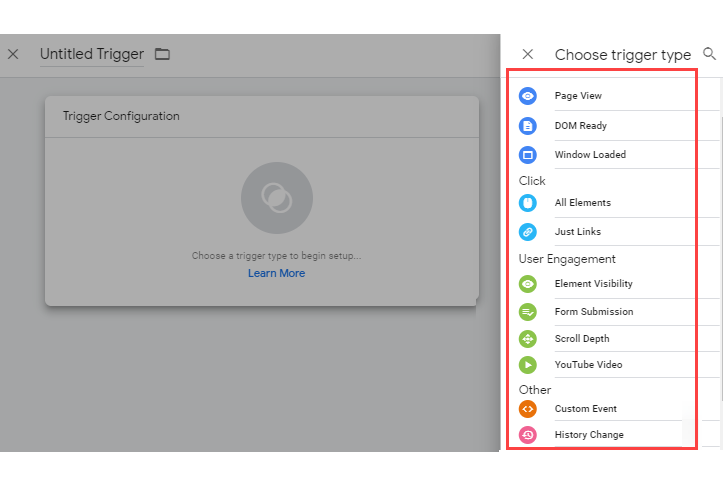Click the trigger placeholder circle icon

(x=277, y=198)
